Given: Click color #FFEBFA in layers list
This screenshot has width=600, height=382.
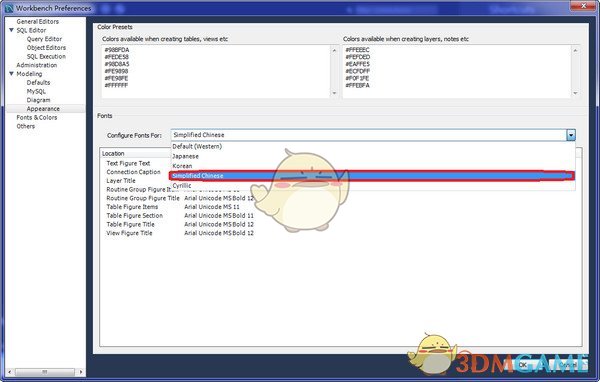Looking at the screenshot, I should (x=357, y=85).
